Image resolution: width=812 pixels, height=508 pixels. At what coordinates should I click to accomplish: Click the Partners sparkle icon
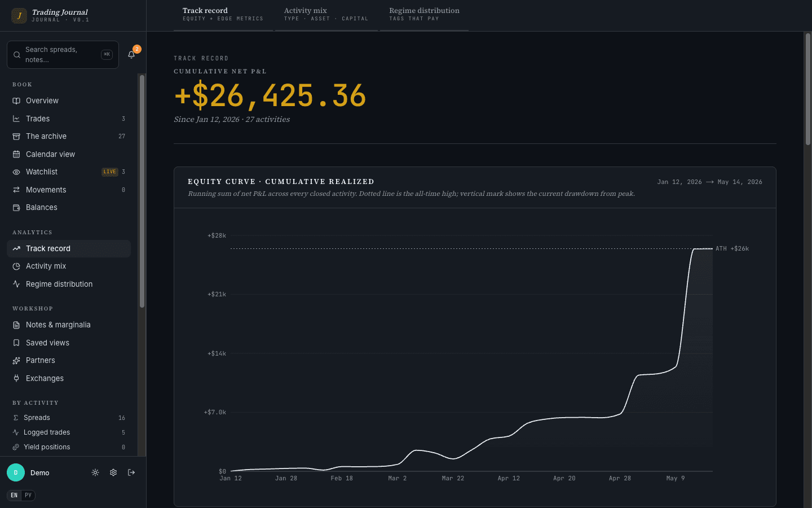click(16, 361)
